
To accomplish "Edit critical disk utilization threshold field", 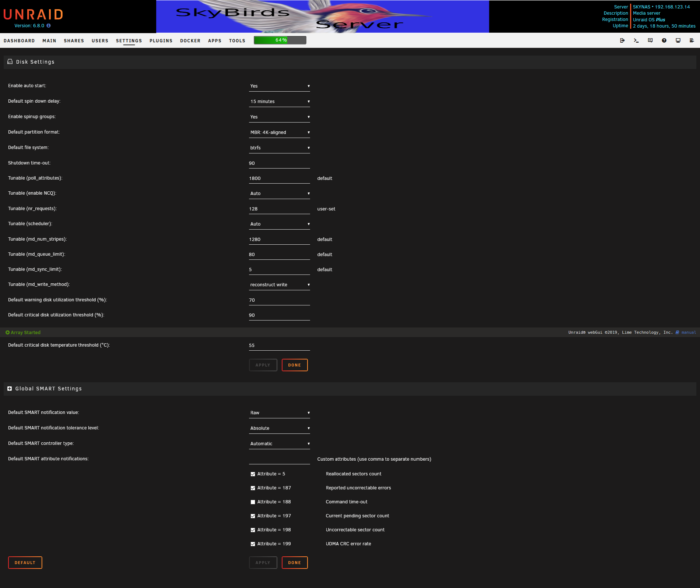I will [x=280, y=315].
